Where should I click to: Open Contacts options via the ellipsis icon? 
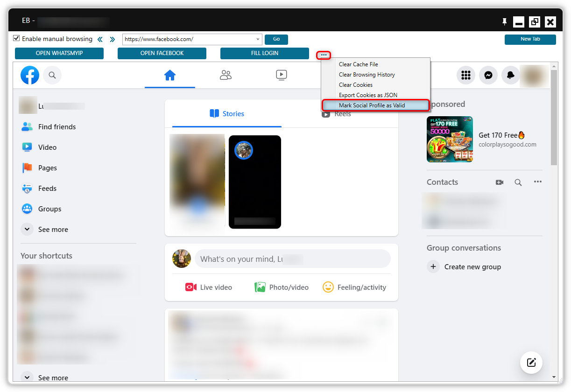(537, 182)
